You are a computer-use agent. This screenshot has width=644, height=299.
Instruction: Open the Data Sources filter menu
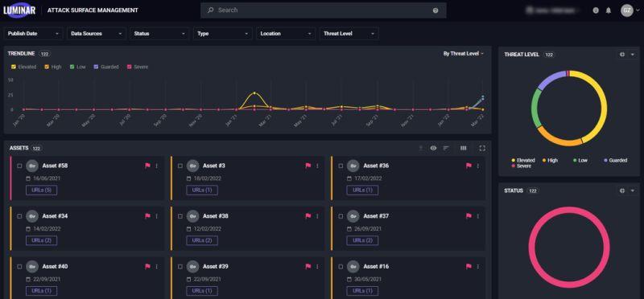point(97,34)
